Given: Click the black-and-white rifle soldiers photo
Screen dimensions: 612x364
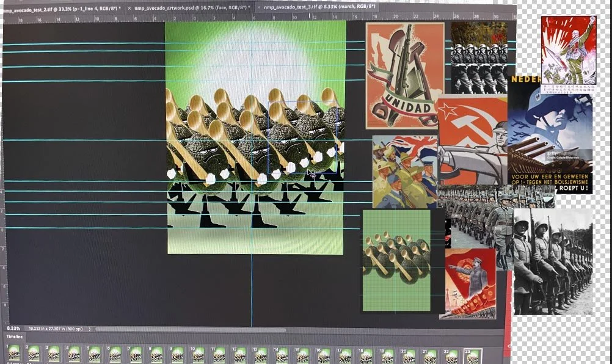Looking at the screenshot, I should (553, 261).
